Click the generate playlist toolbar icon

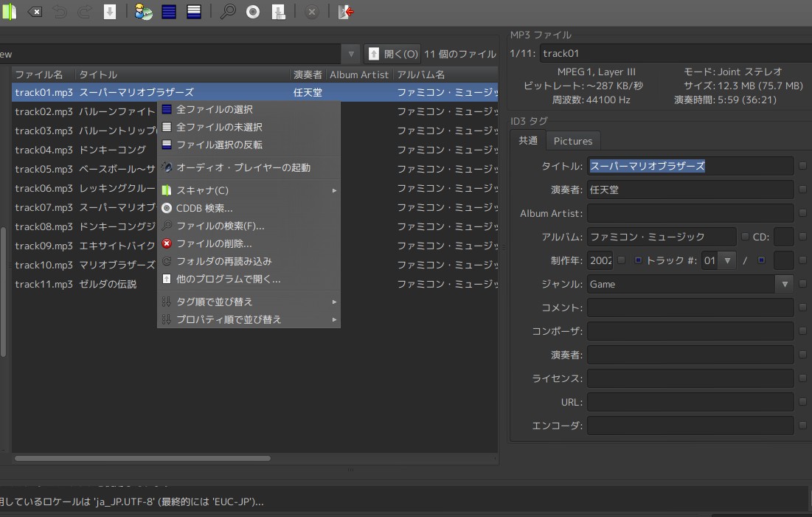(x=279, y=12)
